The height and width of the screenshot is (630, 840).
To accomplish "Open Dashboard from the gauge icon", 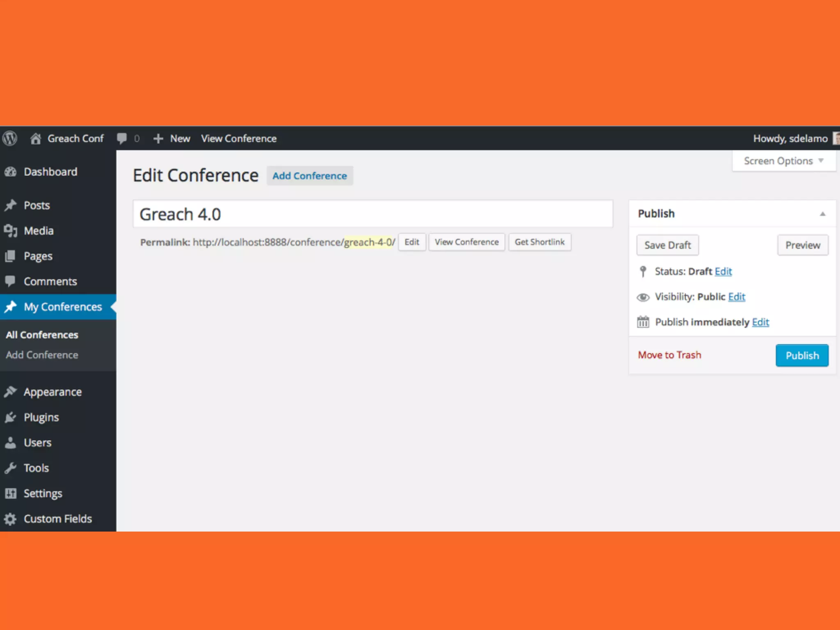I will click(x=10, y=172).
